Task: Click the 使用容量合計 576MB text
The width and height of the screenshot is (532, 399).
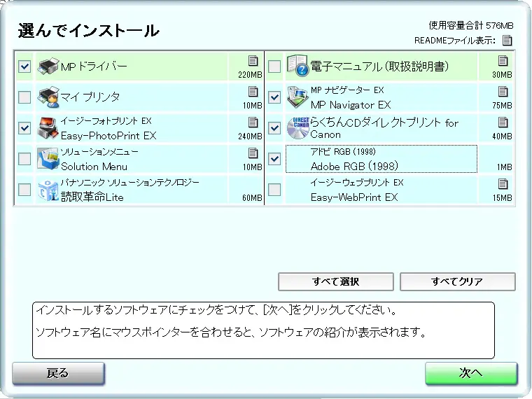Action: coord(471,25)
